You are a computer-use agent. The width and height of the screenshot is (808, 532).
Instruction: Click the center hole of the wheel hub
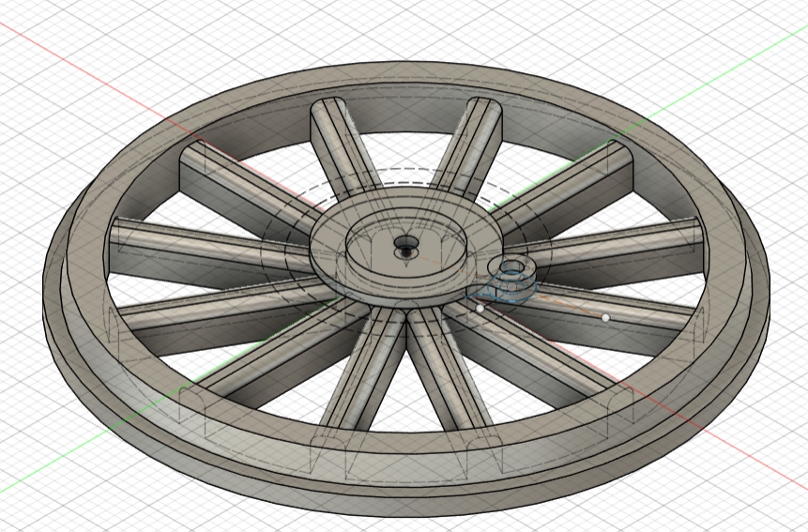405,251
